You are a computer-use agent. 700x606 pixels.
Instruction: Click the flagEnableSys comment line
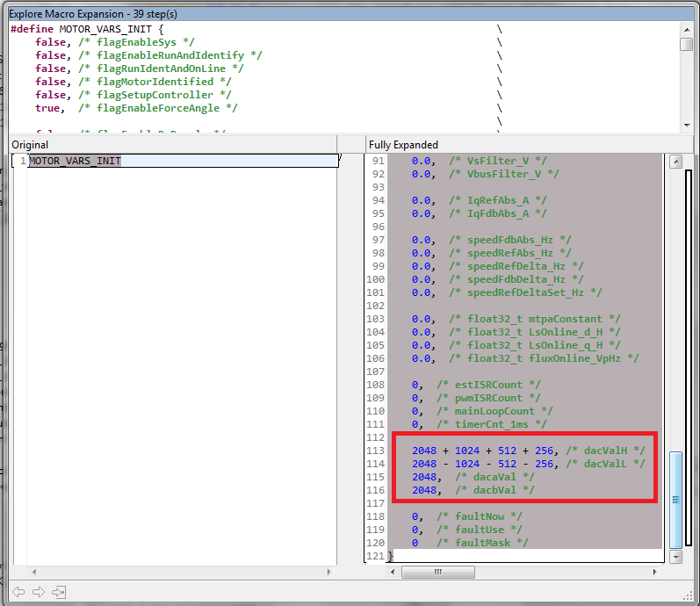click(115, 42)
